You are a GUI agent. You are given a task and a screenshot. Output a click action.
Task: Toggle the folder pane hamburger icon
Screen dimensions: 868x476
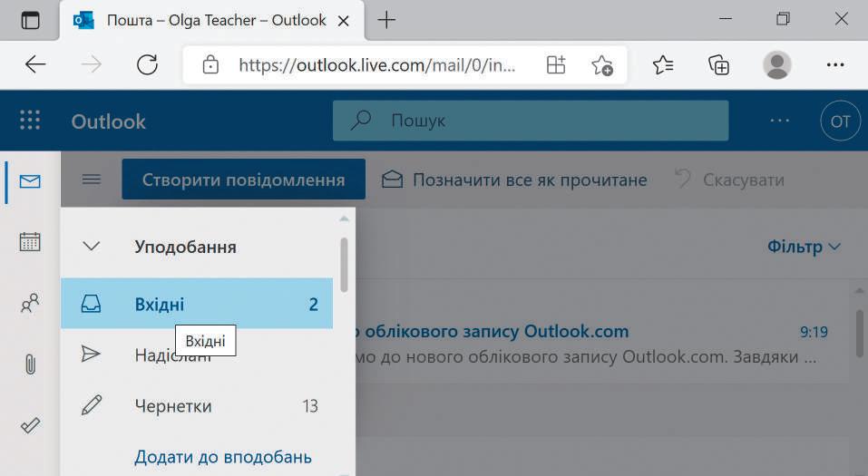coord(92,180)
